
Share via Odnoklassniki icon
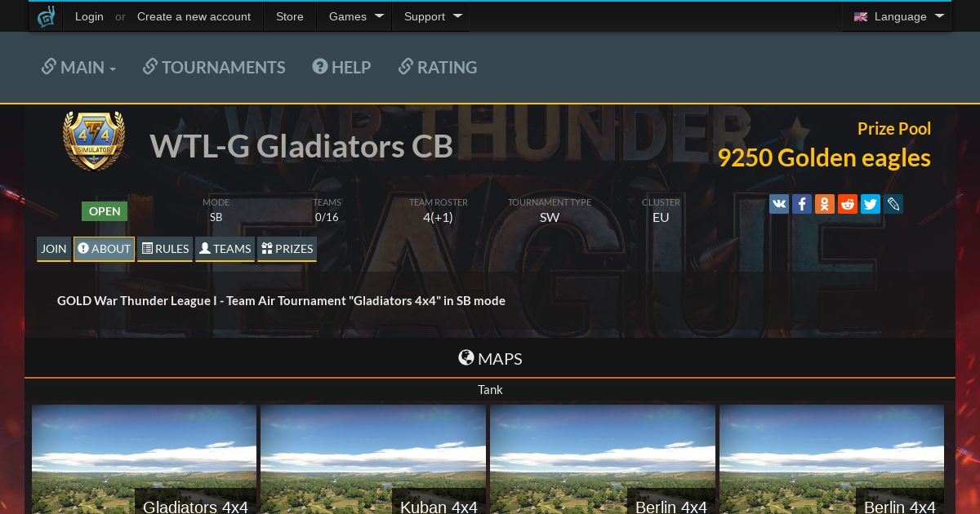[x=825, y=204]
